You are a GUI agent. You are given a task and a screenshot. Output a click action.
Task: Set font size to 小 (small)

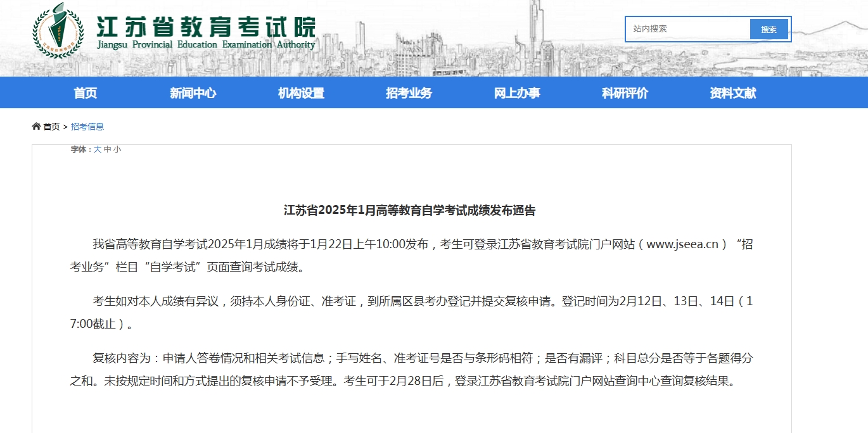(117, 149)
